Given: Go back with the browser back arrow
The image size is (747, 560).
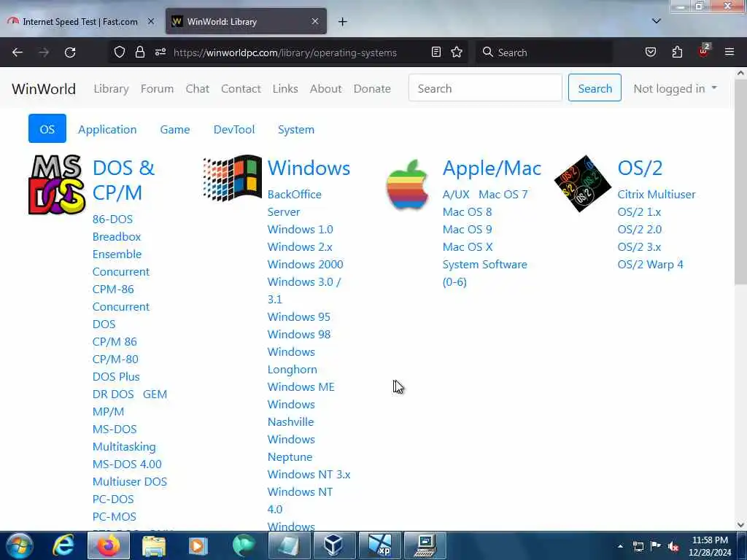Looking at the screenshot, I should click(18, 52).
